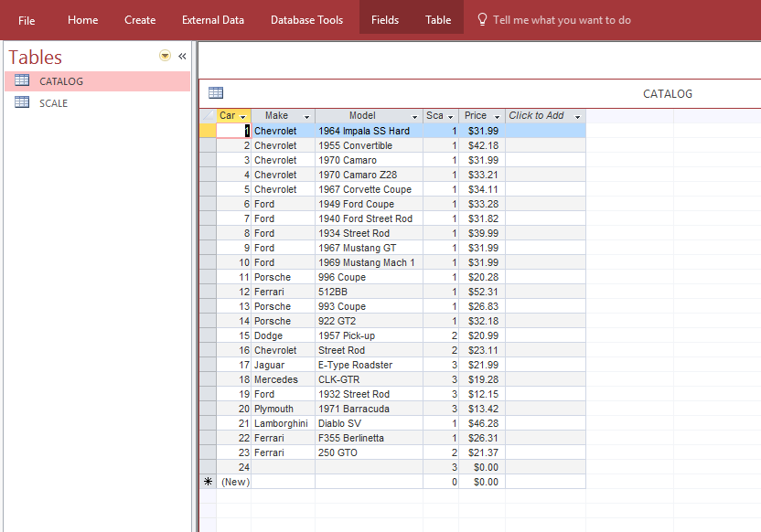Collapse navigation pane with double-chevron button

(182, 57)
